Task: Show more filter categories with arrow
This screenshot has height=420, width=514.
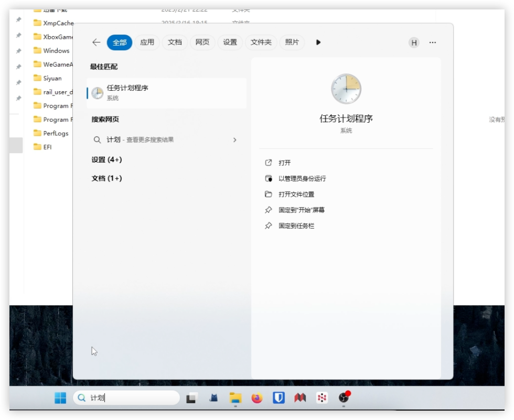Action: tap(318, 42)
